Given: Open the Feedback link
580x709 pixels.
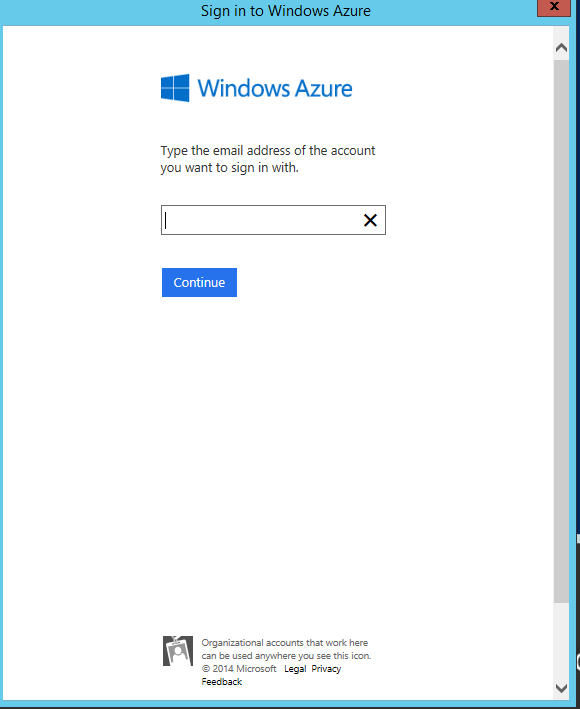Looking at the screenshot, I should (x=222, y=682).
